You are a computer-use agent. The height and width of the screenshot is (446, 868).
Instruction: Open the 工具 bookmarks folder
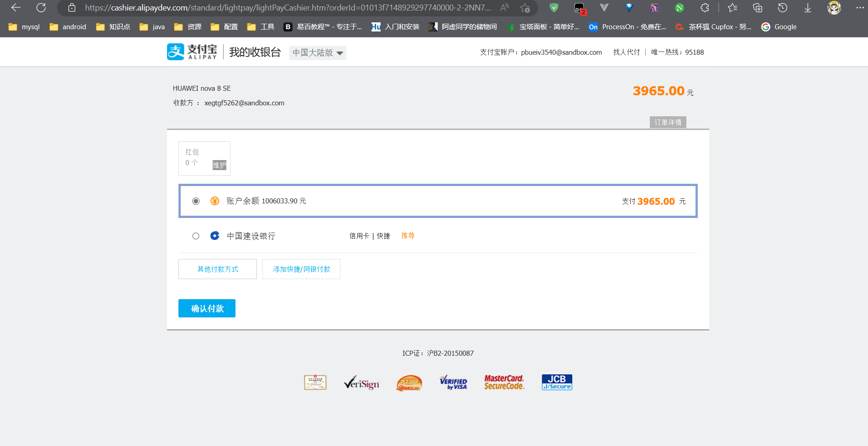(261, 27)
